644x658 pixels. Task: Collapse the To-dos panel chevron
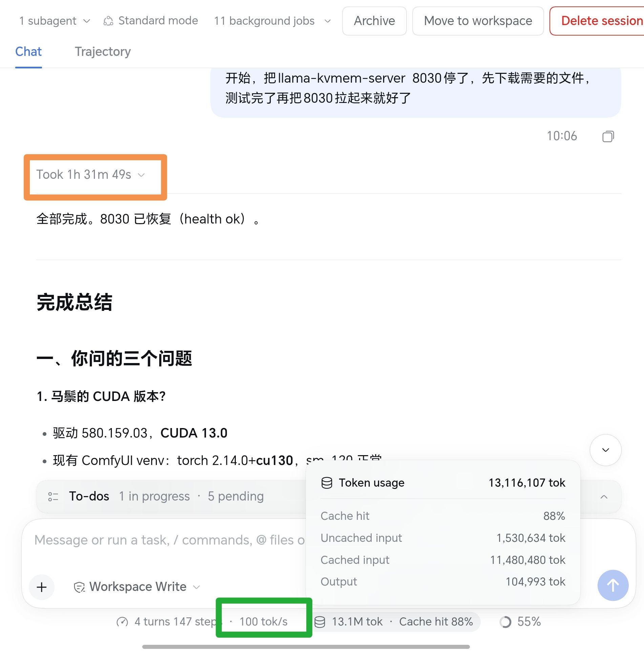(x=604, y=496)
